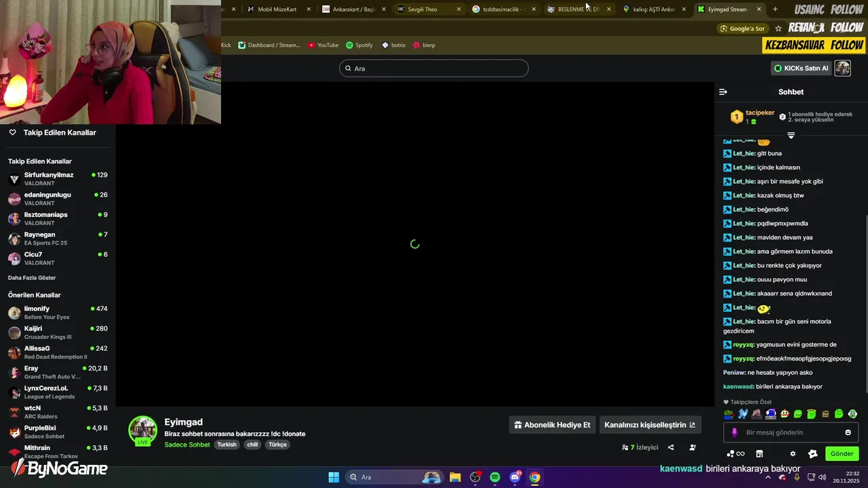Image resolution: width=868 pixels, height=488 pixels.
Task: Open Raynegan channel in sidebar
Action: [x=58, y=239]
